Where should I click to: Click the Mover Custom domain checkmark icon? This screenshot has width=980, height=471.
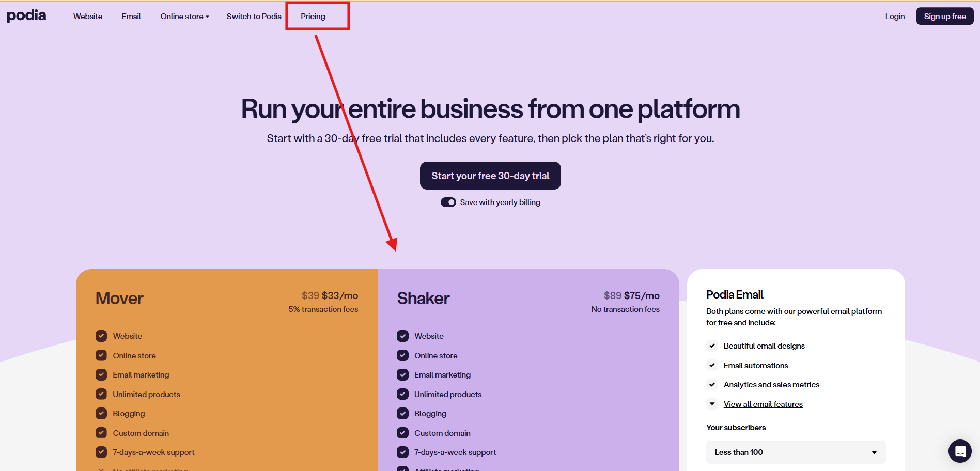pyautogui.click(x=101, y=433)
